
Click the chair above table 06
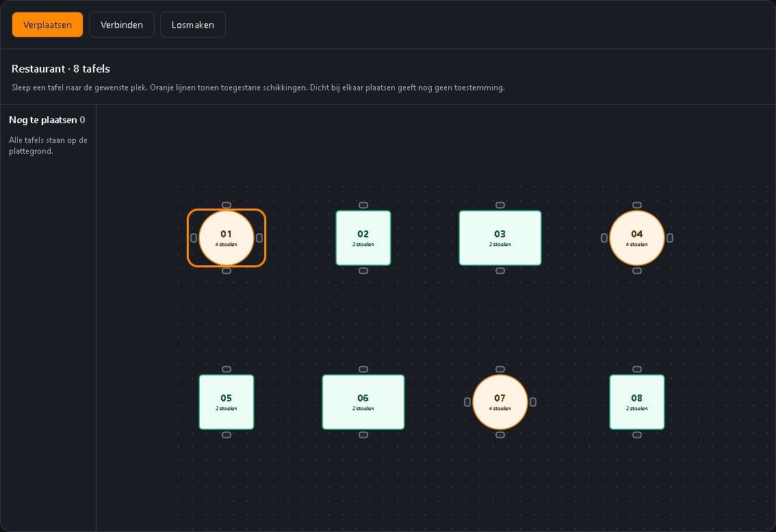363,369
